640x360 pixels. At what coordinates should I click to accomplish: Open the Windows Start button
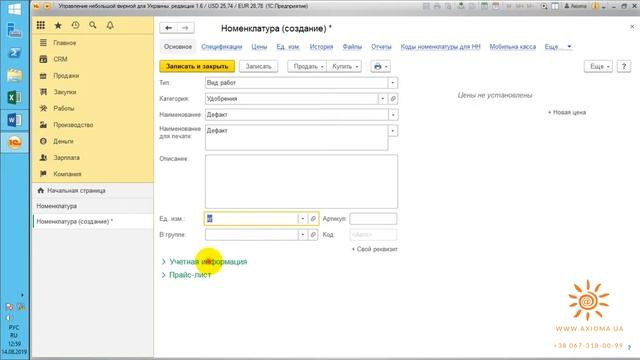tap(14, 9)
